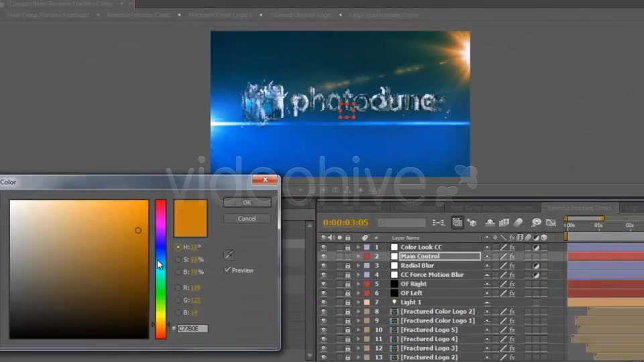
Task: Toggle adjustment layer switch on Radial Blur
Action: 536,265
